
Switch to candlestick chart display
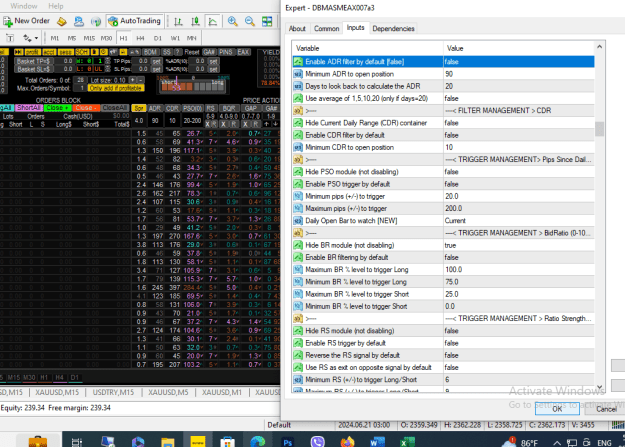pos(195,22)
